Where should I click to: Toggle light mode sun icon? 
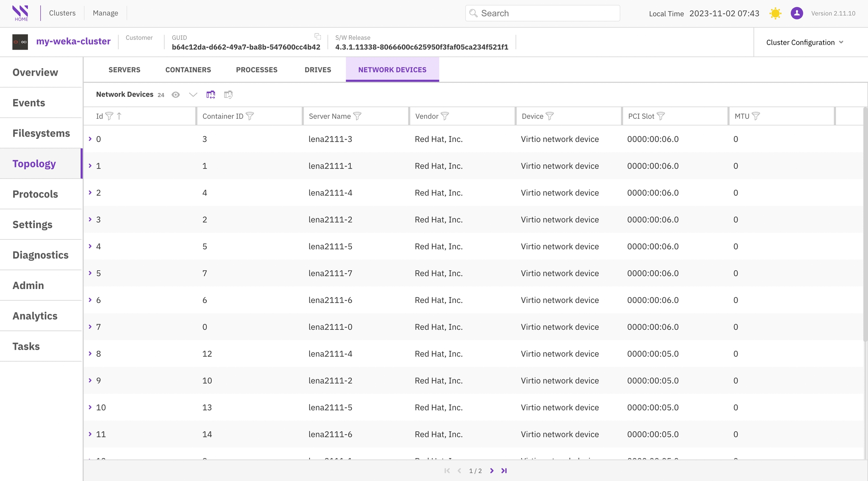click(775, 14)
